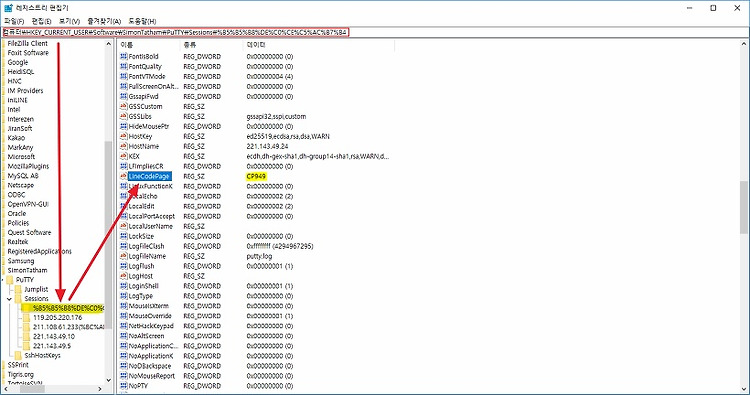The width and height of the screenshot is (750, 395).
Task: Click tree pane scroll down arrow
Action: (109, 380)
